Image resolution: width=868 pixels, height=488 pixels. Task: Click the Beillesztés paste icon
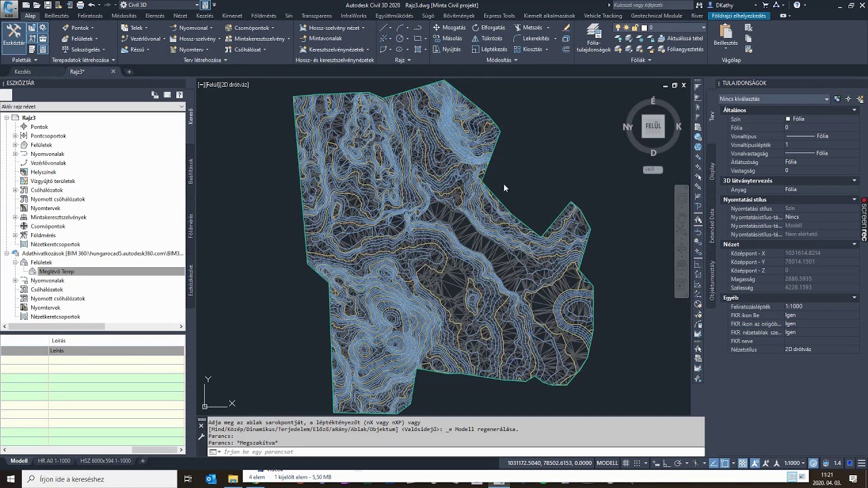pos(726,35)
